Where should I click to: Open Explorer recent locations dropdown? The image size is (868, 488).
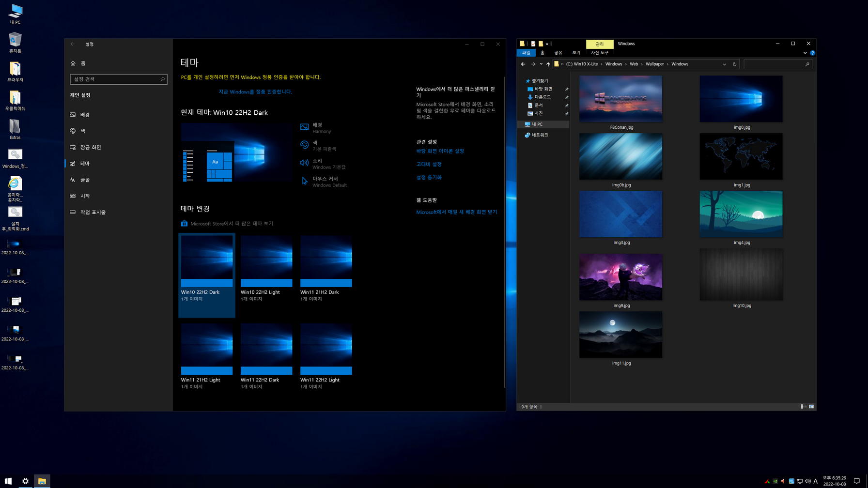[541, 64]
